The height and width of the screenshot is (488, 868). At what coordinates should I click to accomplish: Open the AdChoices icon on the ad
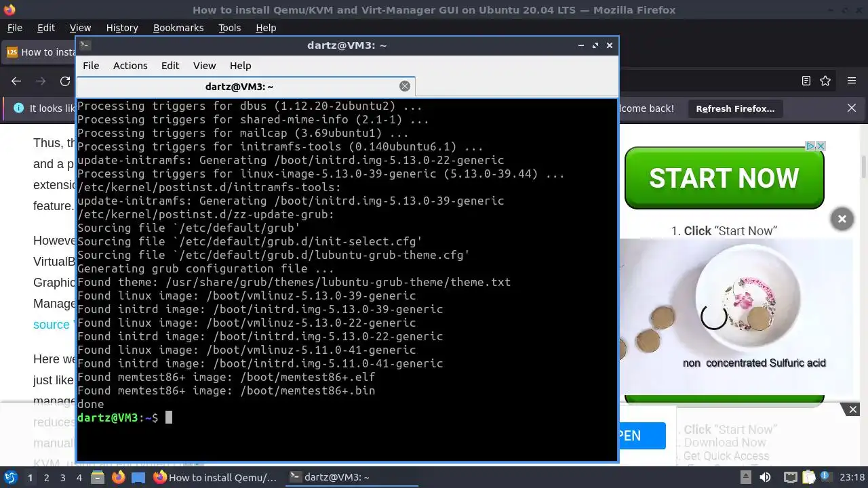coord(810,146)
